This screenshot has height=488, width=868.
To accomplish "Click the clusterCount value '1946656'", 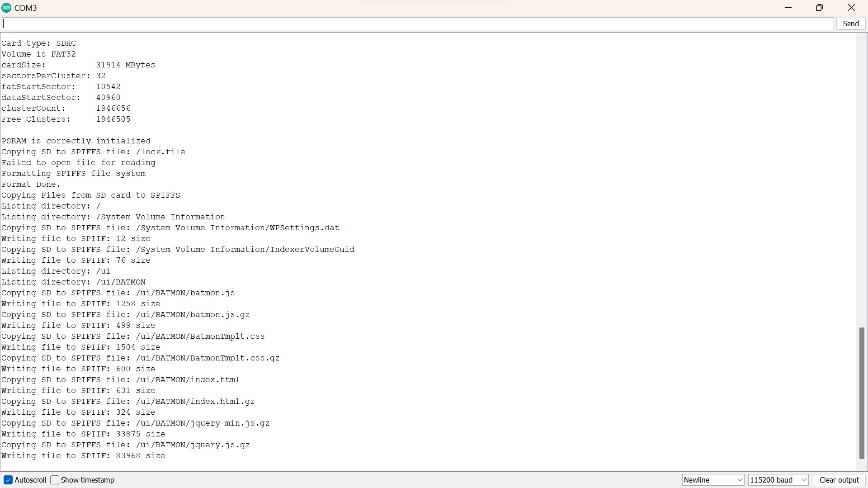I will pyautogui.click(x=113, y=109).
